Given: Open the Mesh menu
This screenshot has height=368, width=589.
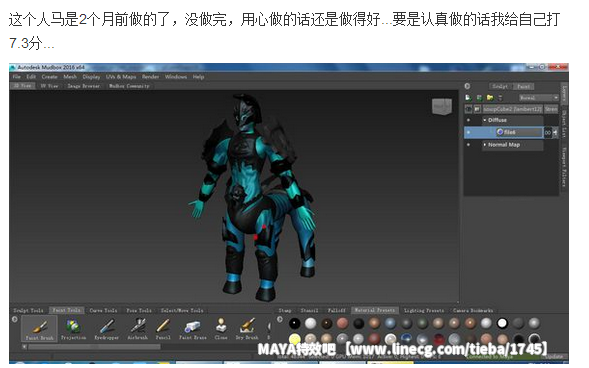Looking at the screenshot, I should pyautogui.click(x=70, y=77).
